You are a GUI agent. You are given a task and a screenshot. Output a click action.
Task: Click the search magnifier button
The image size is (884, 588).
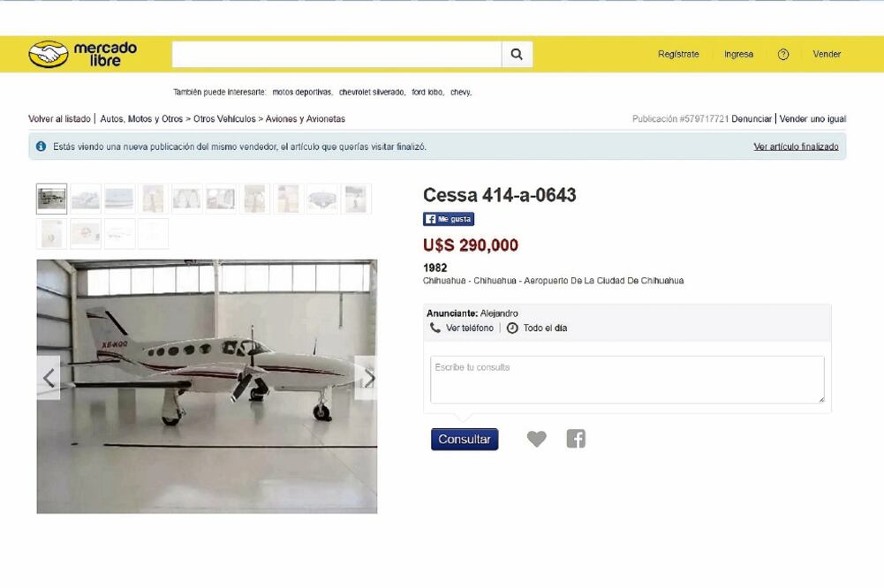point(517,54)
